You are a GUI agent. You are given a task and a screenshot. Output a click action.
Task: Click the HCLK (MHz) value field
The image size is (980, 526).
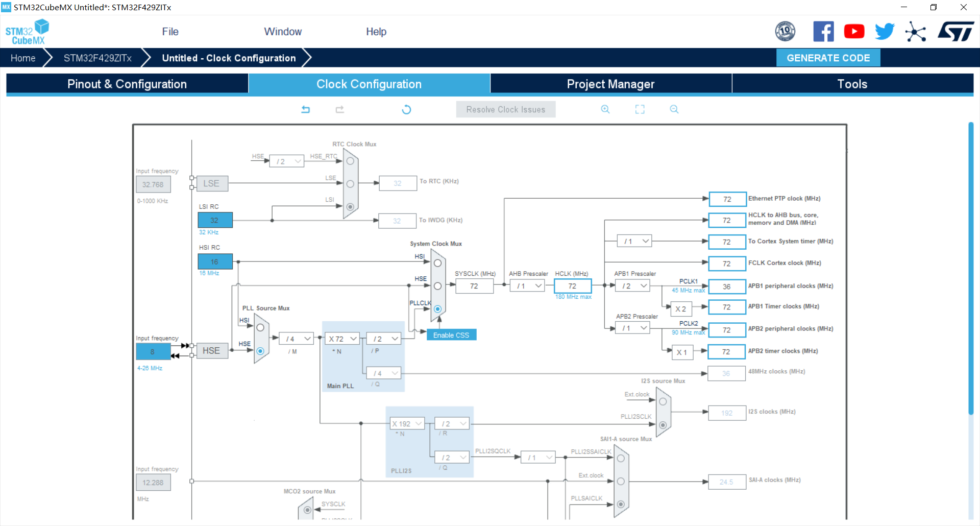click(573, 286)
